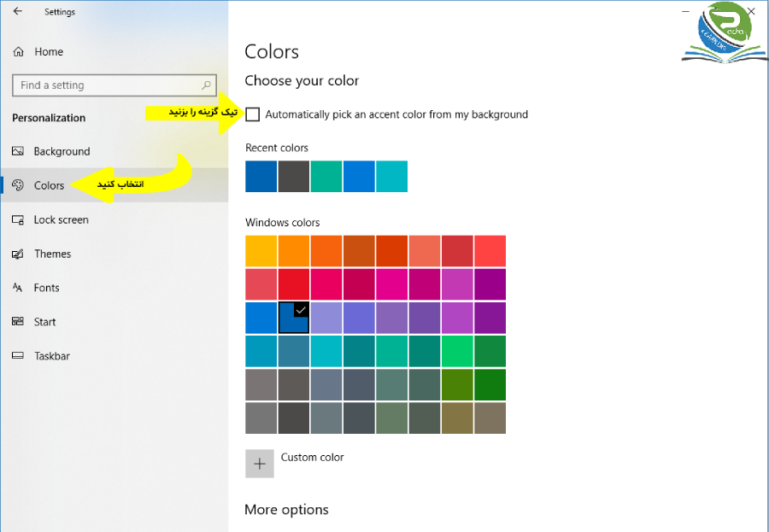Select the Background picture icon
769x532 pixels.
(18, 151)
